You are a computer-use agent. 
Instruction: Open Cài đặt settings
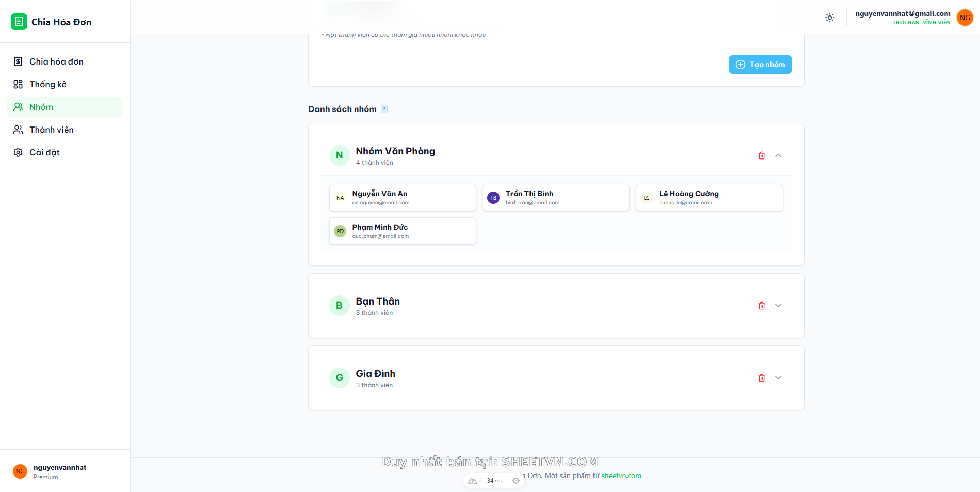(44, 152)
